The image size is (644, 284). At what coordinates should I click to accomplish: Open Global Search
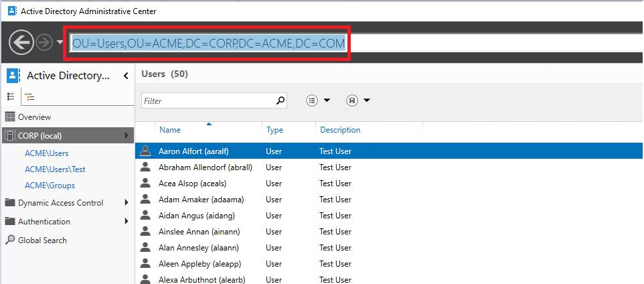point(42,240)
